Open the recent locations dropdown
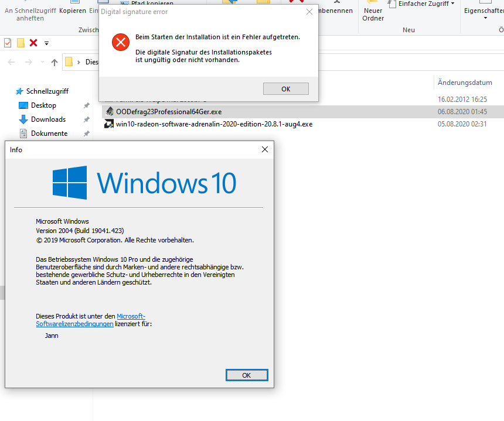 click(42, 62)
